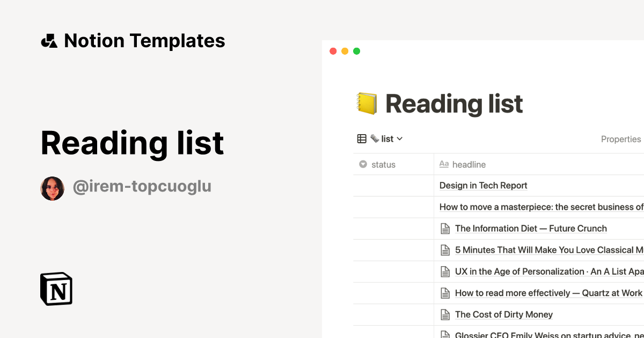
Task: Click the creator's profile avatar
Action: (x=53, y=188)
